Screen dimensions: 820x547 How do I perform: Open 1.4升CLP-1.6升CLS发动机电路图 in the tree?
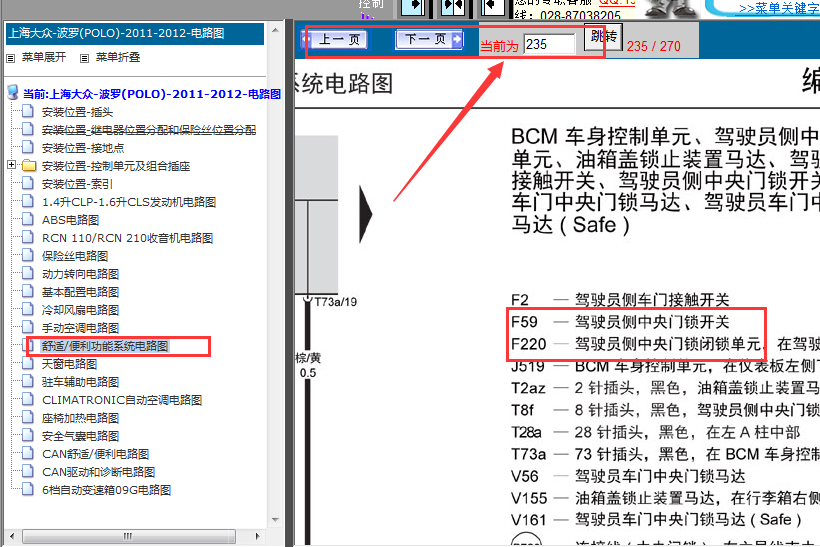pyautogui.click(x=129, y=202)
